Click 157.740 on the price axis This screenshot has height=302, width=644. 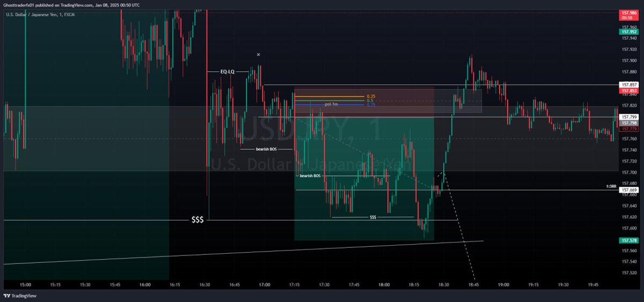pyautogui.click(x=629, y=150)
